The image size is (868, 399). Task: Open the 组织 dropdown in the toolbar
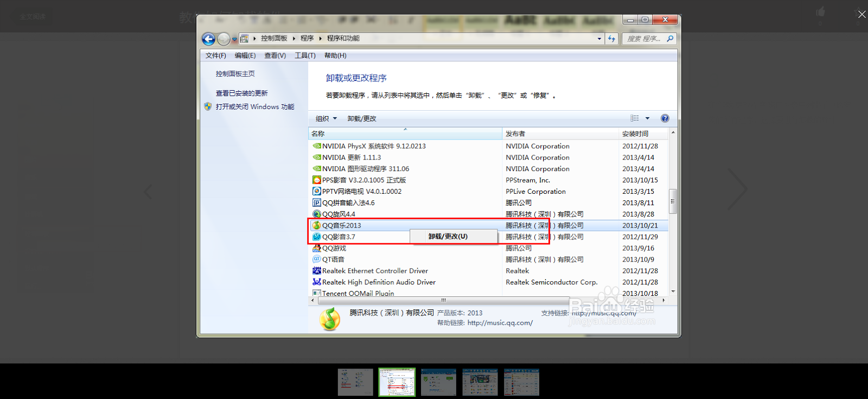326,118
